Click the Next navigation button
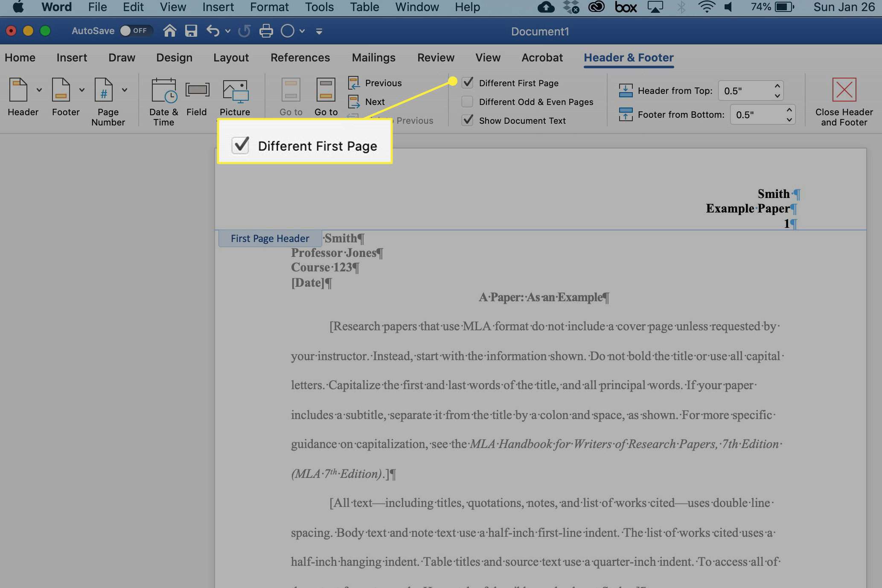This screenshot has width=882, height=588. 374,102
